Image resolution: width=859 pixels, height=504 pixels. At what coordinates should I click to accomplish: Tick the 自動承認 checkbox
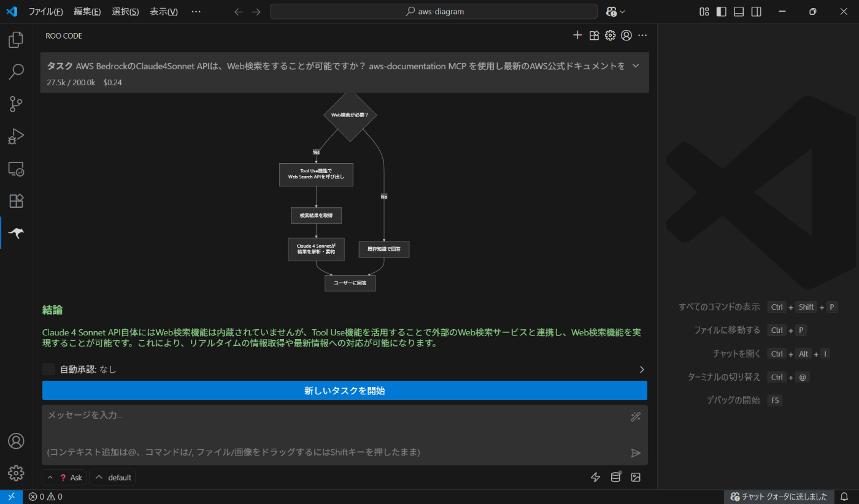pyautogui.click(x=48, y=369)
